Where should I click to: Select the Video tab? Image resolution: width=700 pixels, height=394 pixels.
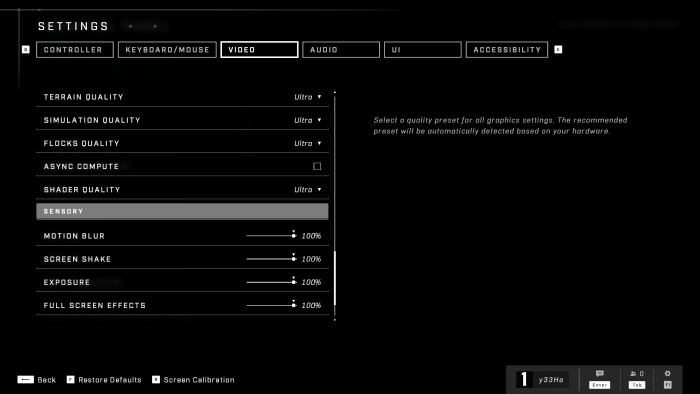[259, 50]
